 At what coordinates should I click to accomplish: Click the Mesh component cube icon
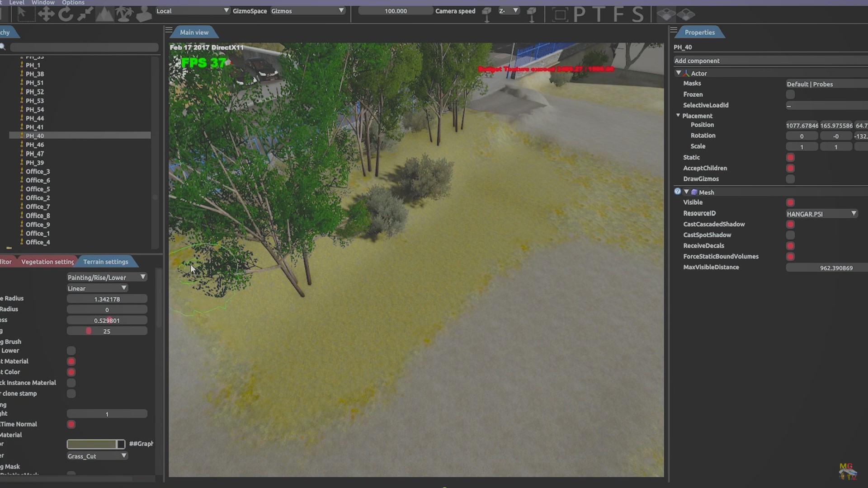point(694,192)
